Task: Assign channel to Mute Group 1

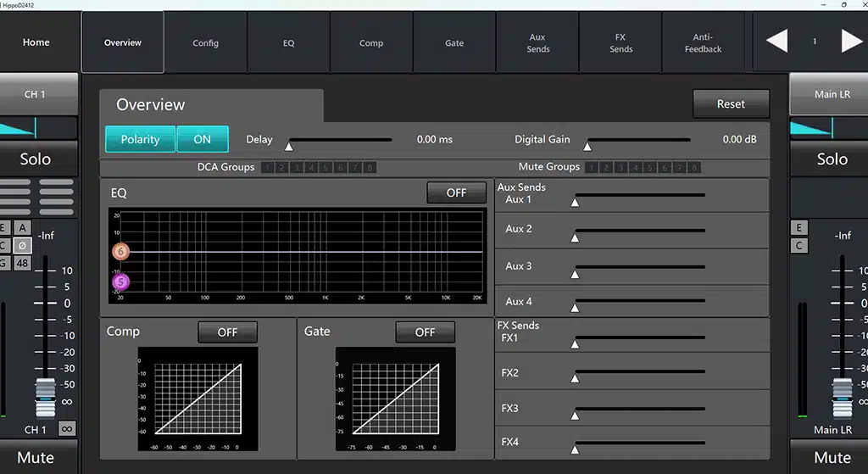Action: pos(591,167)
